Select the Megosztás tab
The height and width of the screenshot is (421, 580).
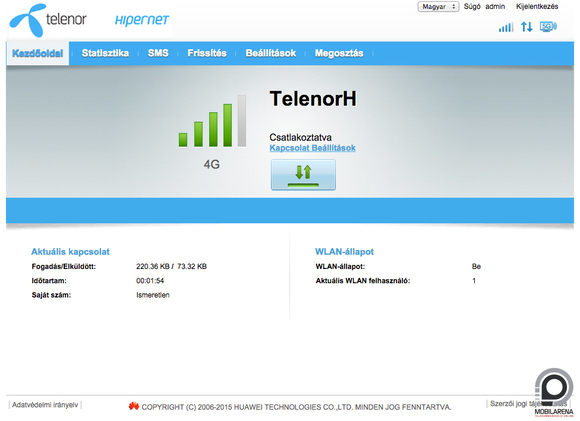[339, 53]
